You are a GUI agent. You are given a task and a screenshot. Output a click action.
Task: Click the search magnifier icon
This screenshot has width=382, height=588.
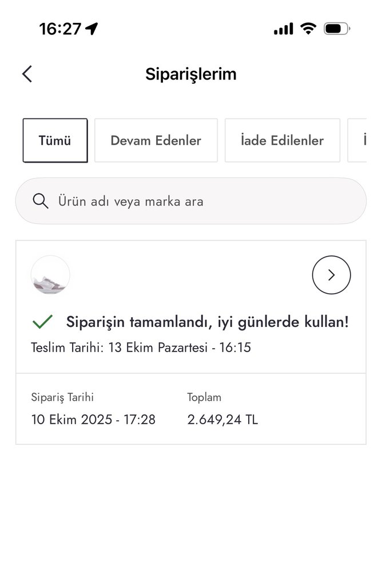click(x=41, y=202)
